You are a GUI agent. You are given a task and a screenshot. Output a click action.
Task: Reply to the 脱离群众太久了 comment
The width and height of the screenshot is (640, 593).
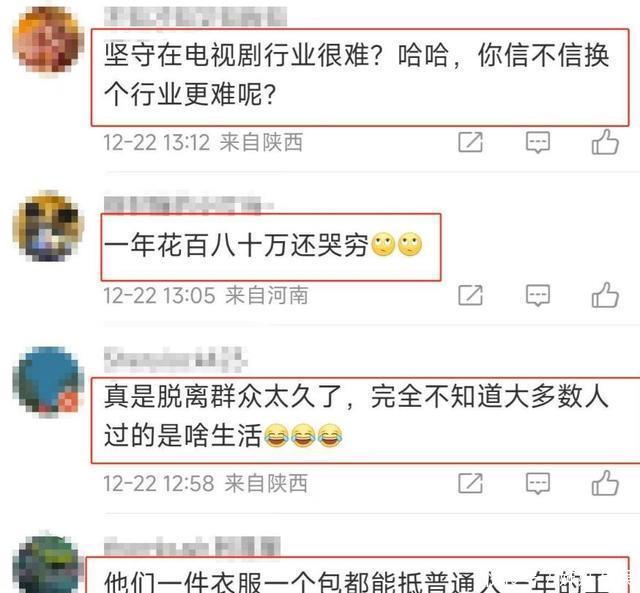(x=538, y=483)
